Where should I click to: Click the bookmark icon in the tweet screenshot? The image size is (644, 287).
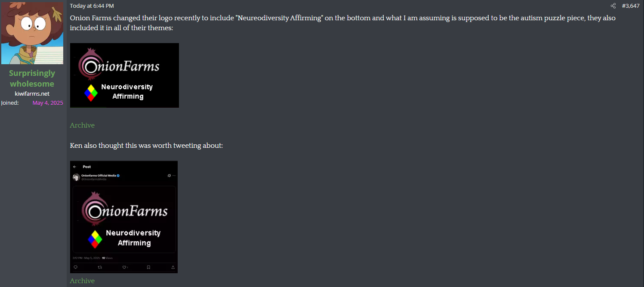point(148,267)
